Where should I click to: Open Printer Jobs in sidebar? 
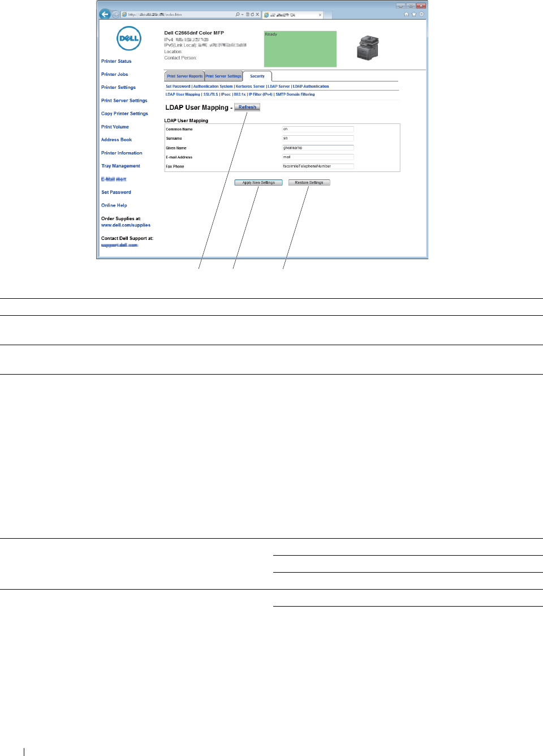tap(114, 74)
